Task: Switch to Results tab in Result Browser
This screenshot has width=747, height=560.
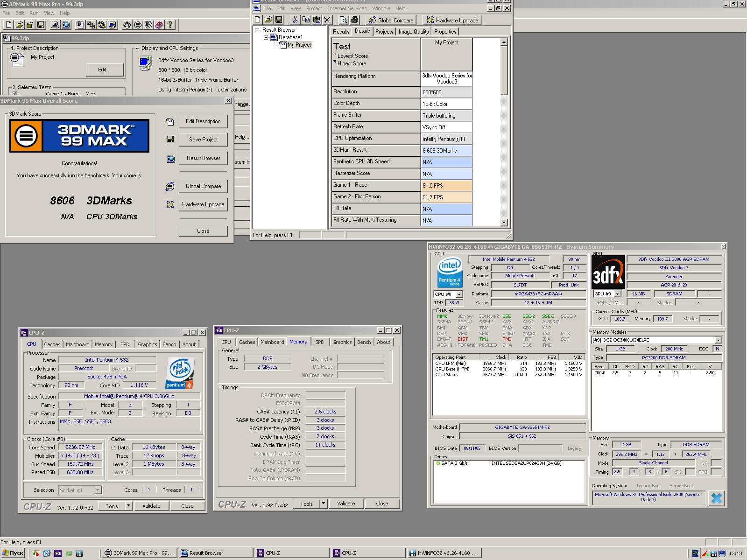Action: 341,32
